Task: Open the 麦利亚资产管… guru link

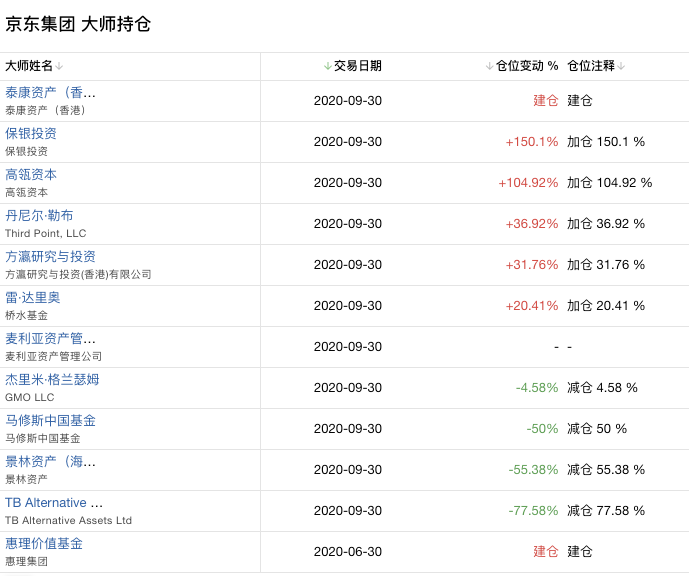Action: coord(50,338)
